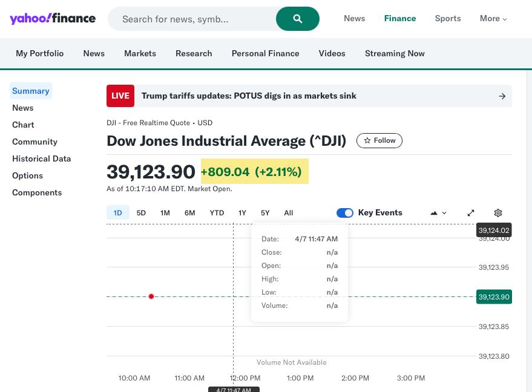The width and height of the screenshot is (532, 392).
Task: Click the tooltip date 4/7 11:47 AM
Action: click(316, 239)
